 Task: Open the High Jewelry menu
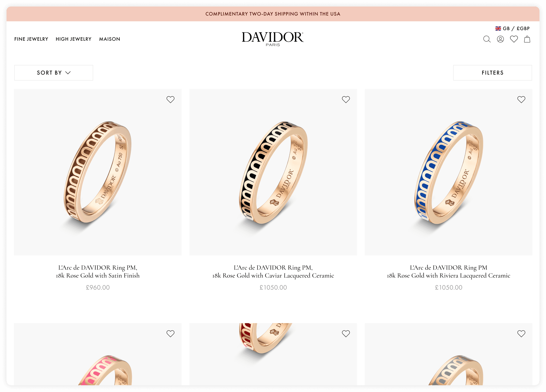click(74, 39)
